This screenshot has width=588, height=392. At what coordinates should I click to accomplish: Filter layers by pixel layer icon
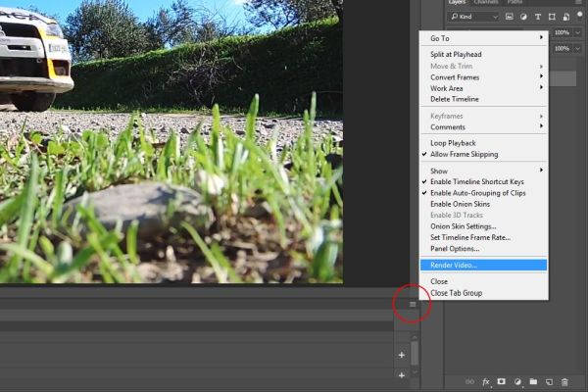pos(509,17)
